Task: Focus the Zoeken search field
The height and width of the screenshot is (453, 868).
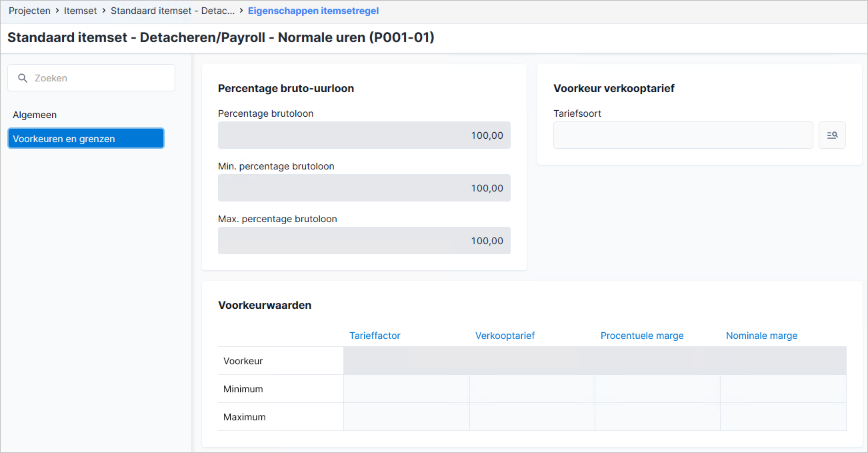Action: tap(91, 78)
